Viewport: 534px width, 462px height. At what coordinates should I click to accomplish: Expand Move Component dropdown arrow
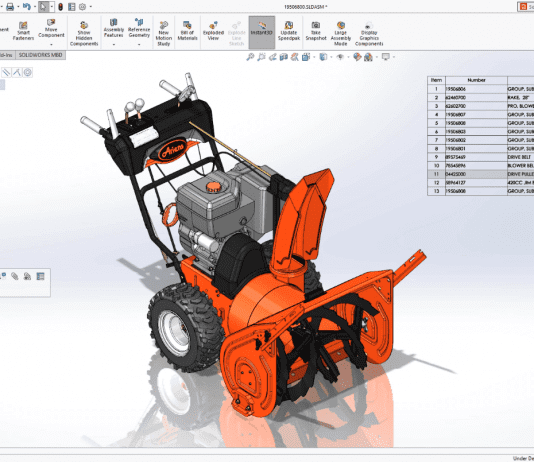51,45
